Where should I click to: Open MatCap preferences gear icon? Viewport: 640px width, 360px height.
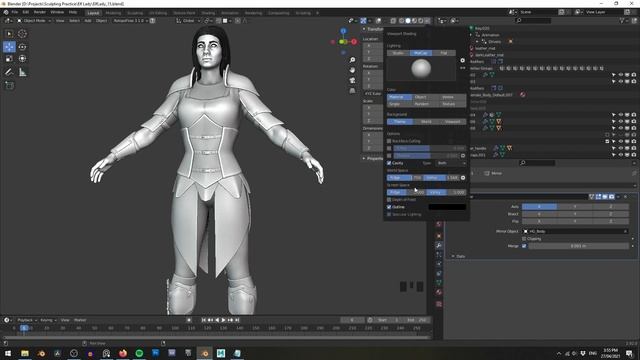(x=462, y=60)
